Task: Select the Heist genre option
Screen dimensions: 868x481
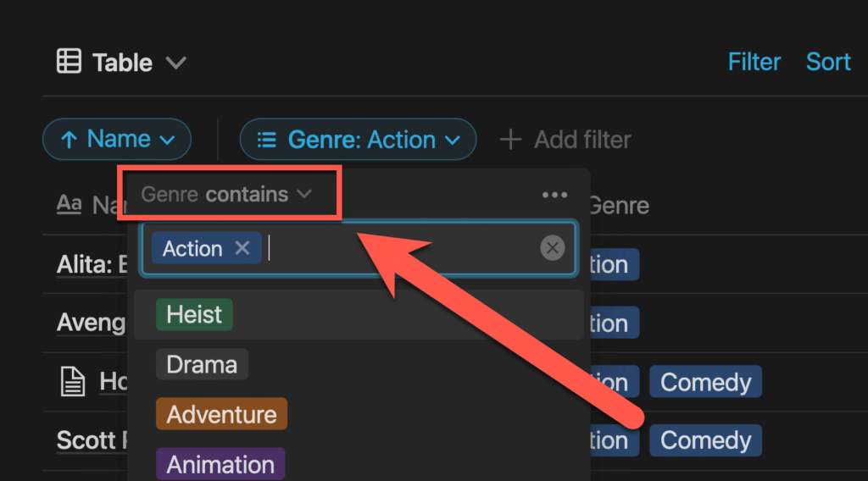Action: 194,314
